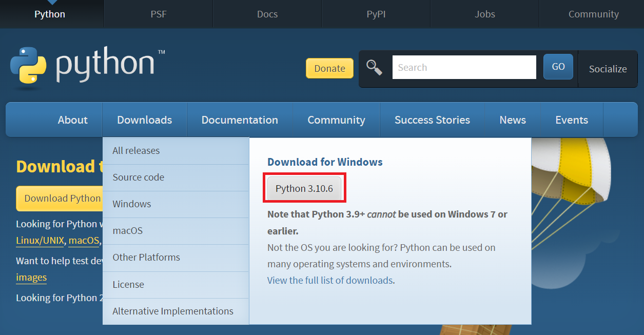644x335 pixels.
Task: Click the Download for Windows heading
Action: [325, 162]
